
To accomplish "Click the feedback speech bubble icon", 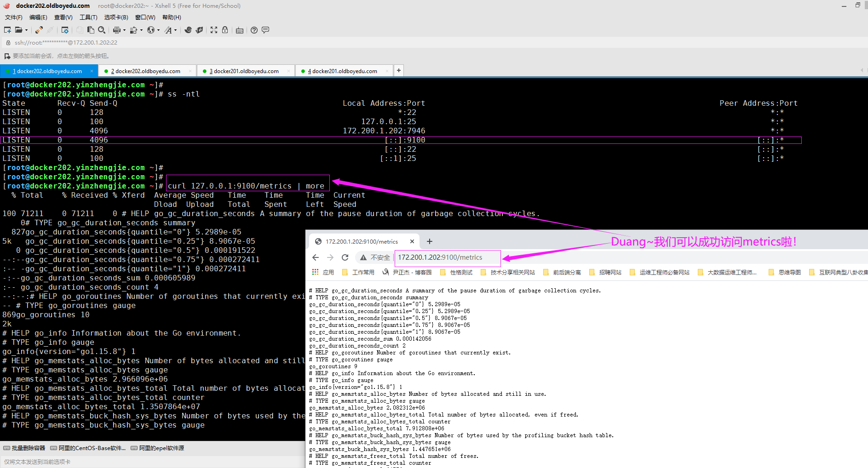I will click(x=265, y=30).
